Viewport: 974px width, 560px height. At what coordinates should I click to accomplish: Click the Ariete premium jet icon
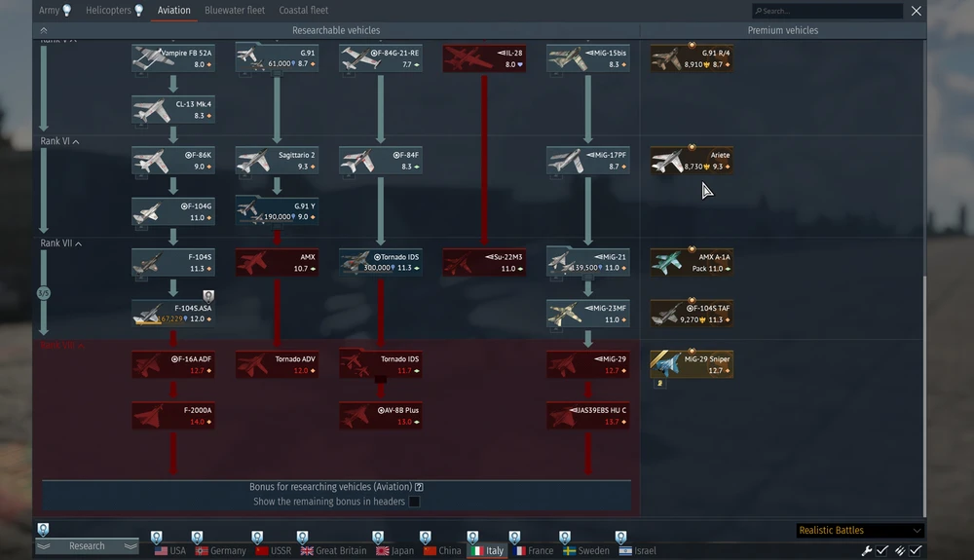(692, 160)
